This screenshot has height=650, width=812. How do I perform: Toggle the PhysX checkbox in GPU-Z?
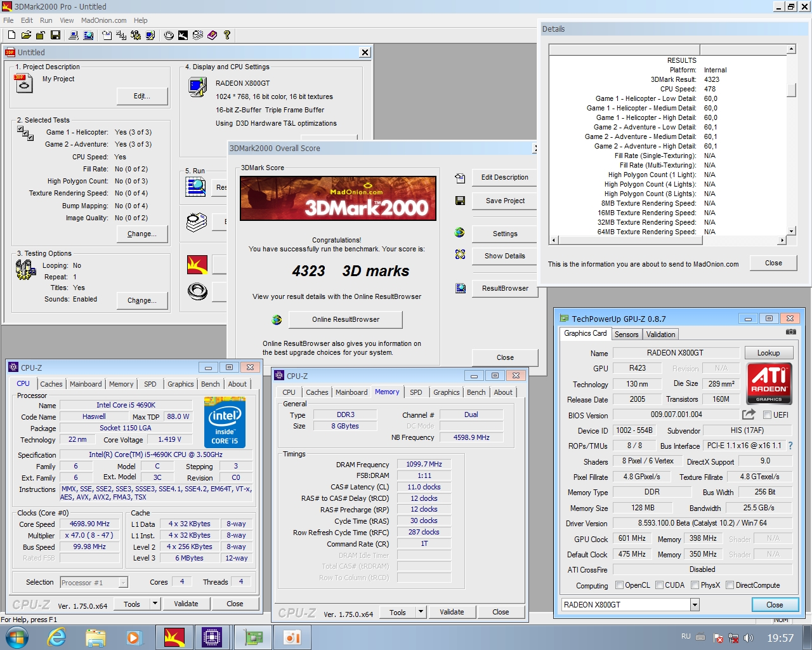[695, 585]
